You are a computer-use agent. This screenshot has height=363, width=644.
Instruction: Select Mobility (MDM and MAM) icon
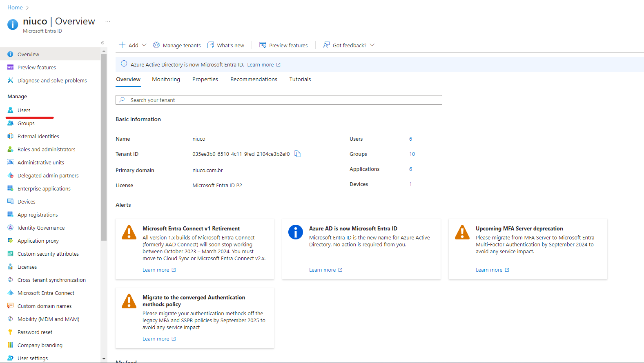[11, 319]
